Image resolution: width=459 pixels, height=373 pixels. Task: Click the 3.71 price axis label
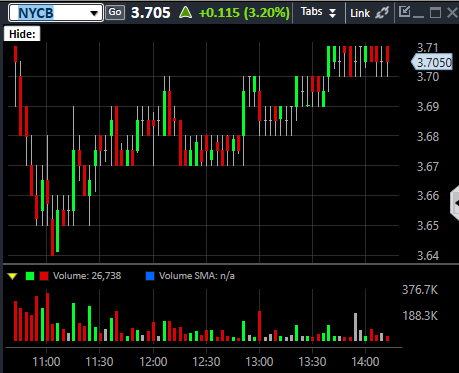(427, 48)
